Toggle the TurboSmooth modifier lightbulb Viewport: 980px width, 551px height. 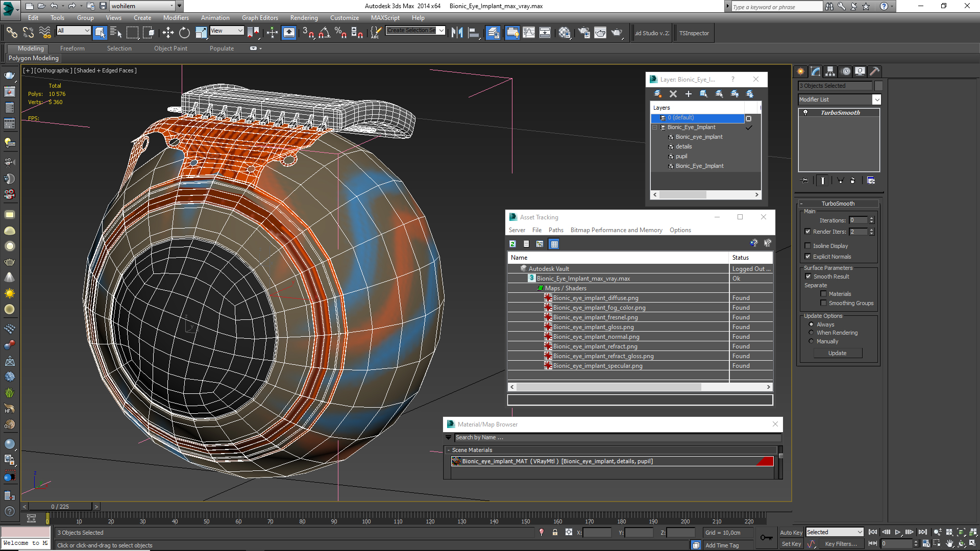805,113
